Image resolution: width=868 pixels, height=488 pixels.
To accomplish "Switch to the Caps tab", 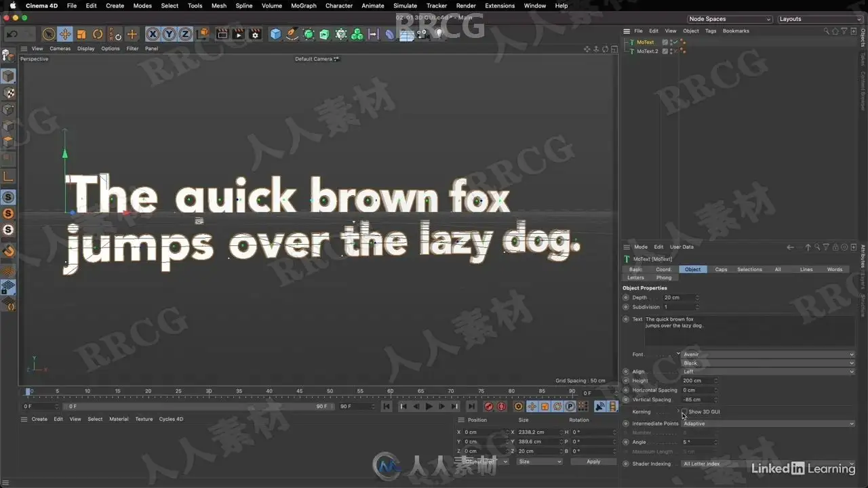I will pos(721,269).
